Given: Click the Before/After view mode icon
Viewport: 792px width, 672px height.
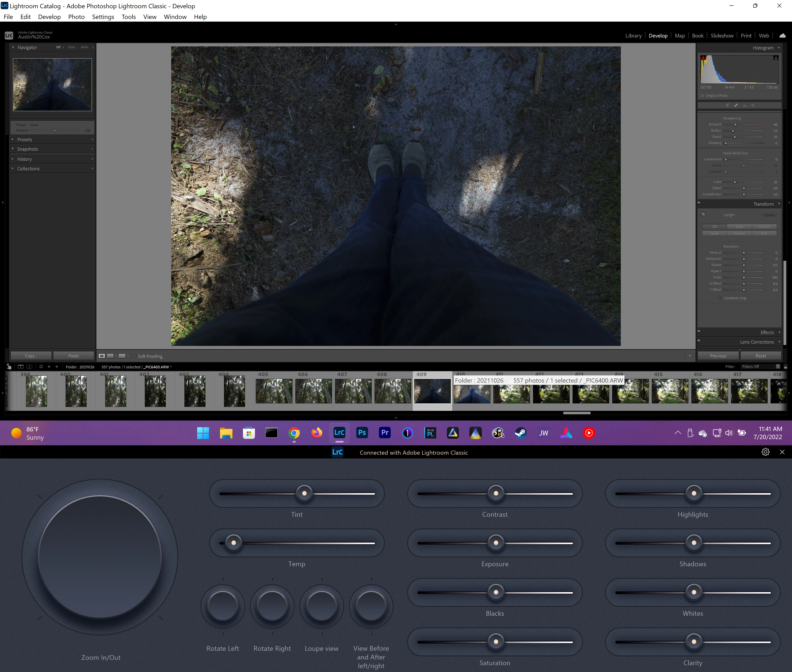Looking at the screenshot, I should [110, 356].
